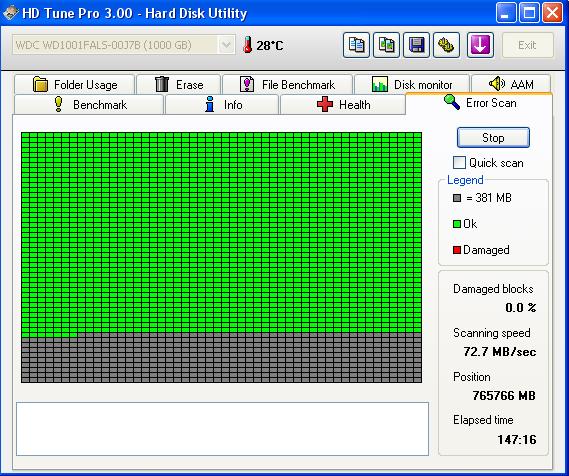Select the Erase tab
The image size is (569, 476).
tap(179, 85)
